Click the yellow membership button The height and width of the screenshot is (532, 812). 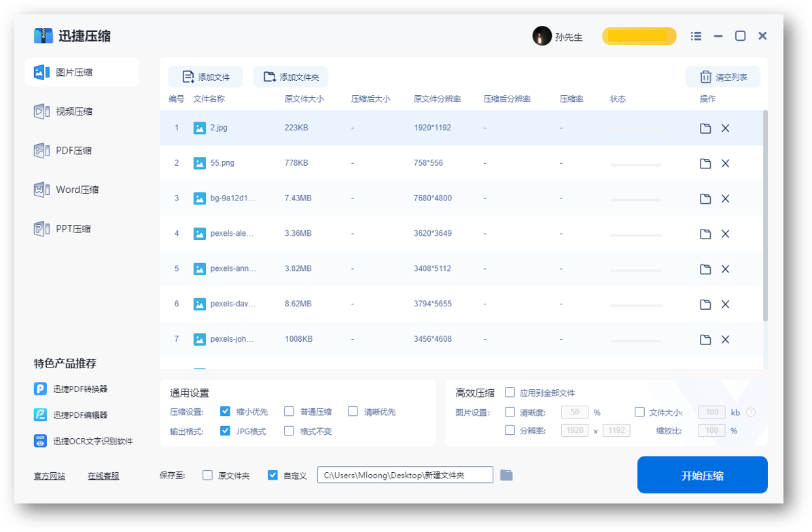[x=639, y=36]
